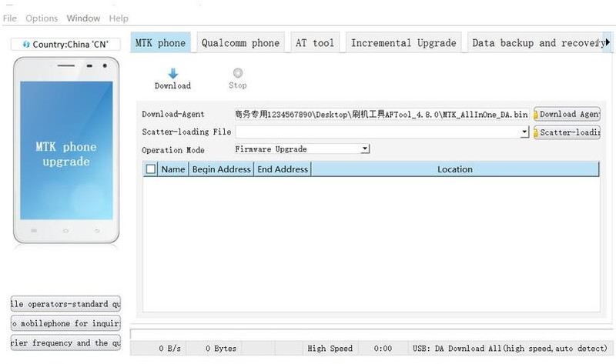Viewport: 616px width, 364px height.
Task: Click the Begin Address column header
Action: (x=221, y=169)
